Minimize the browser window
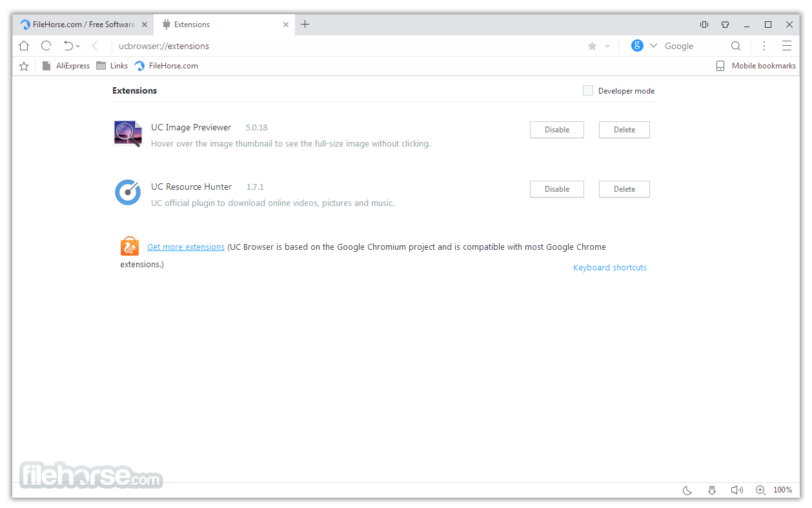The height and width of the screenshot is (508, 812). [x=747, y=25]
